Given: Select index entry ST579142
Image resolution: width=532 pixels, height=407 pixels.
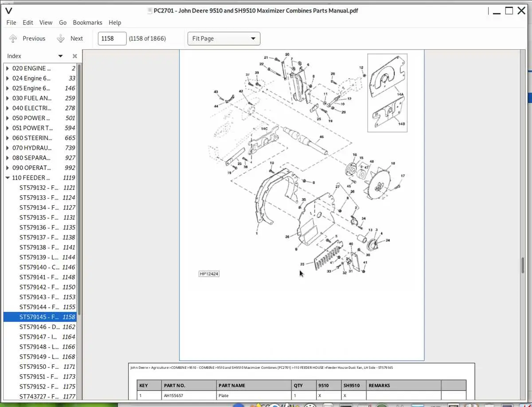Looking at the screenshot, I should pos(40,287).
